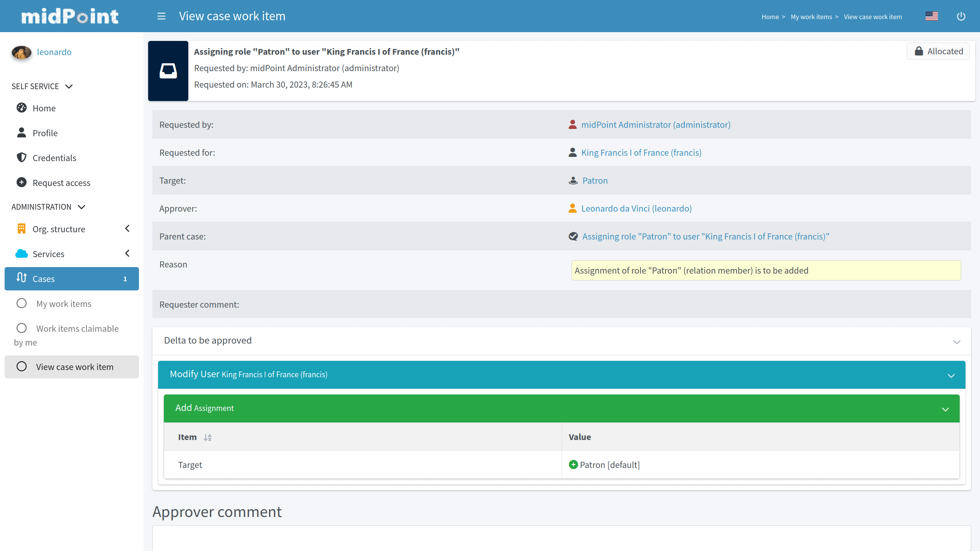Click the Home breadcrumb link
980x551 pixels.
tap(770, 17)
